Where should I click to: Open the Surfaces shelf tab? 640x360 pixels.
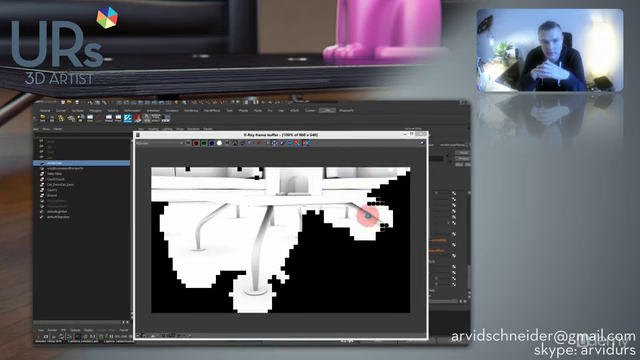pyautogui.click(x=78, y=111)
